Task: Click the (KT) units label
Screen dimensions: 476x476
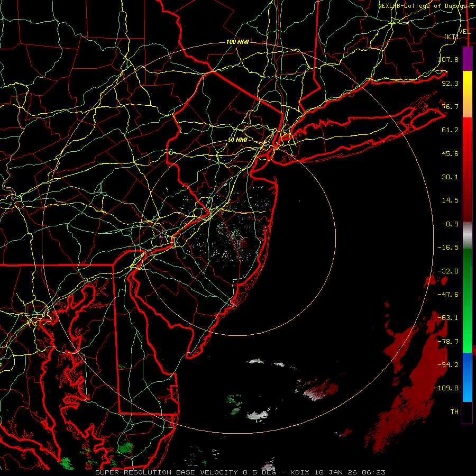Action: point(452,36)
